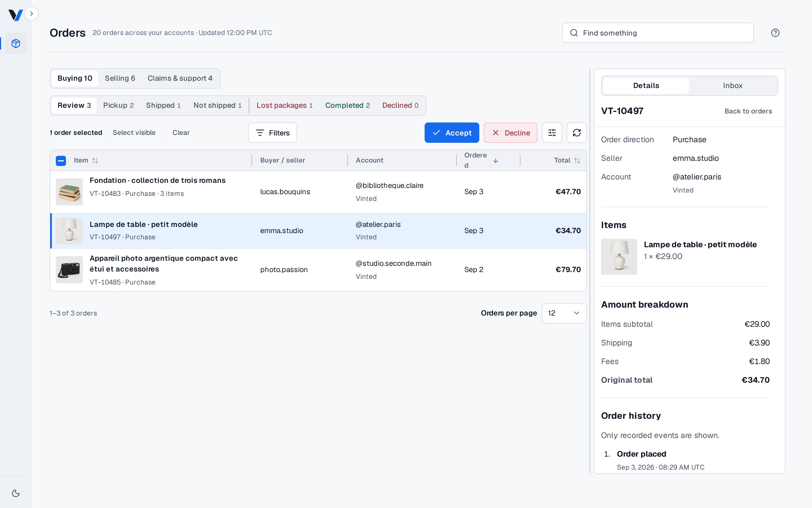Select the Review 3 status tab
Screen dimensions: 812x508
click(x=74, y=106)
